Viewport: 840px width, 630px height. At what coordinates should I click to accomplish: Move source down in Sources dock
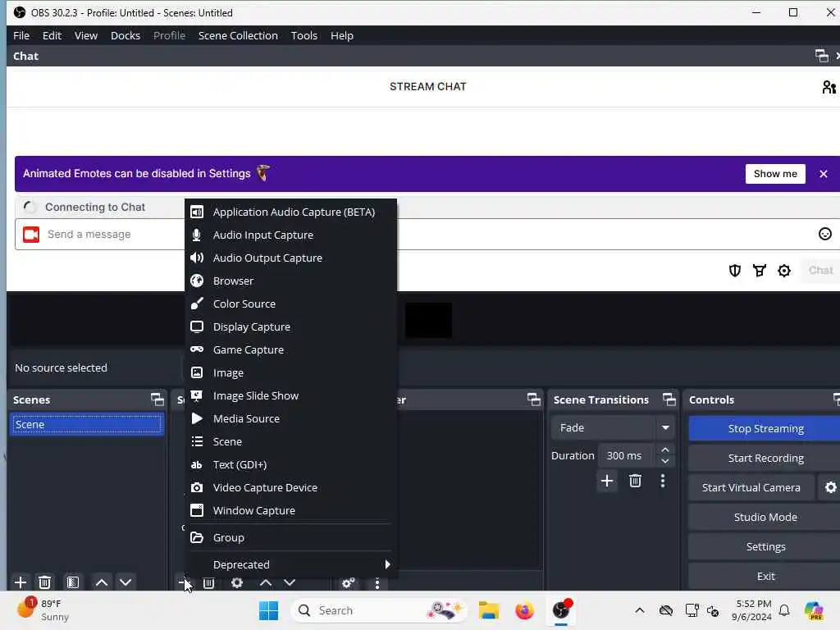[290, 583]
